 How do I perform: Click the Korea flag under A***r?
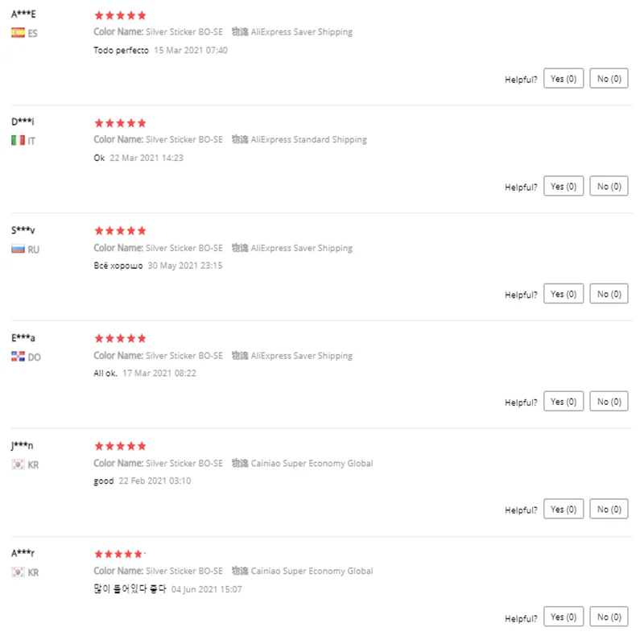18,572
